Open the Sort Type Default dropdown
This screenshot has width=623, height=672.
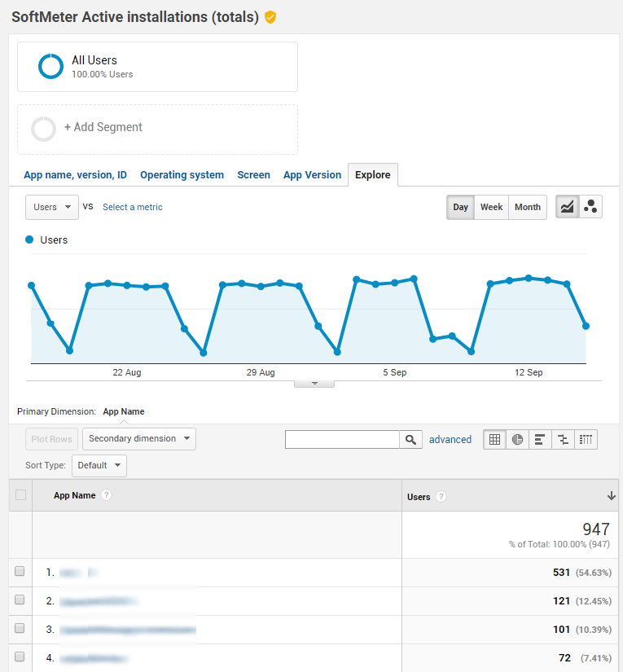point(99,466)
